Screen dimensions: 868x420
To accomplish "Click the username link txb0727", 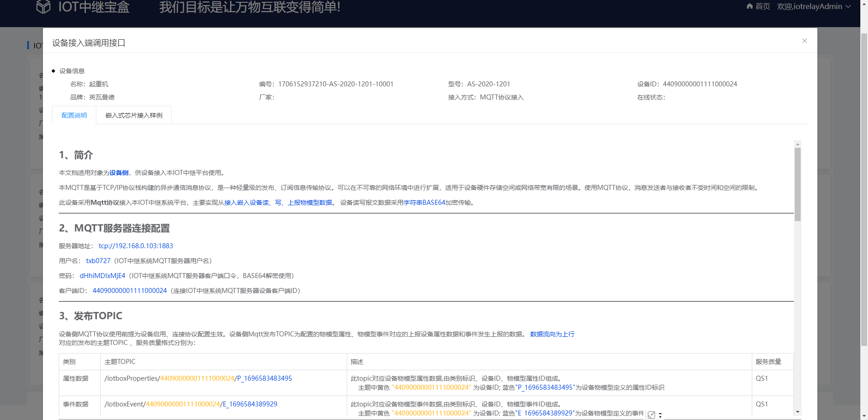I will 98,261.
